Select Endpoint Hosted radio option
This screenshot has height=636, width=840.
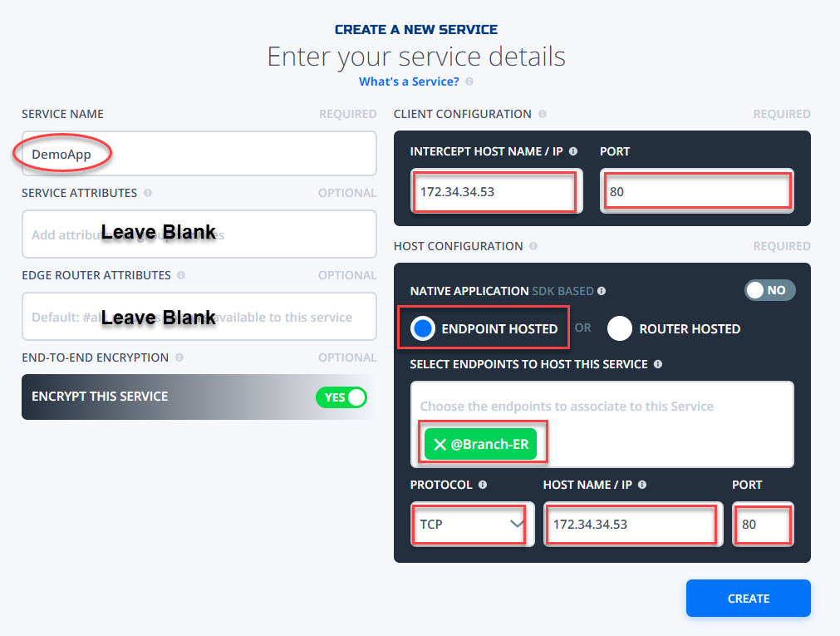point(422,328)
